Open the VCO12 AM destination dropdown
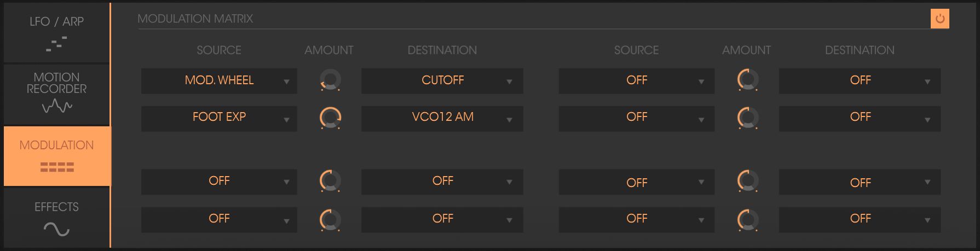This screenshot has width=980, height=251. (x=442, y=118)
